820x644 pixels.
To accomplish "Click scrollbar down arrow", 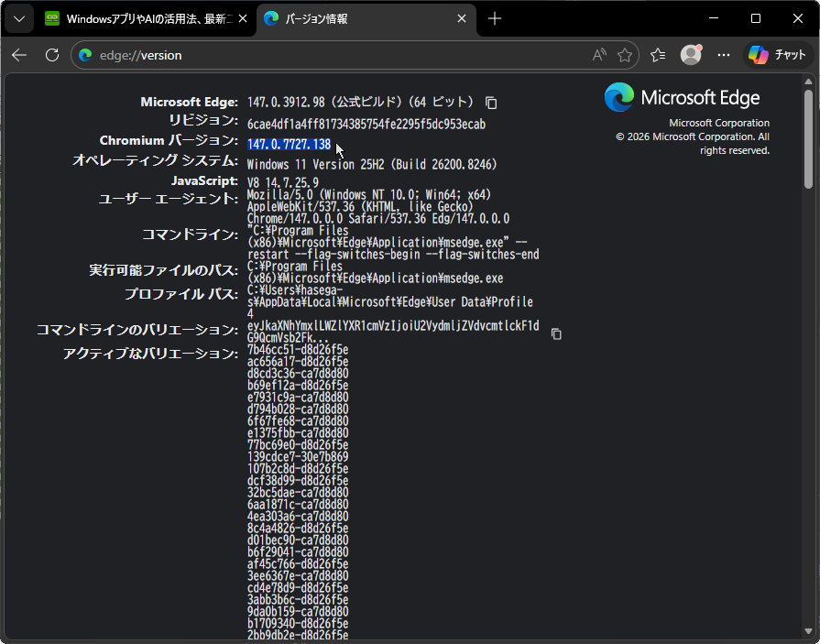I will coord(808,632).
